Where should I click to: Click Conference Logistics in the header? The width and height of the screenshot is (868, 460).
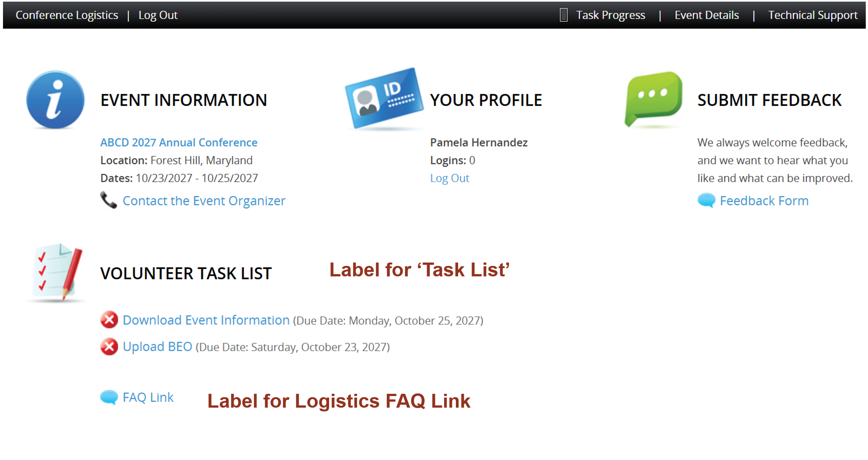point(67,15)
